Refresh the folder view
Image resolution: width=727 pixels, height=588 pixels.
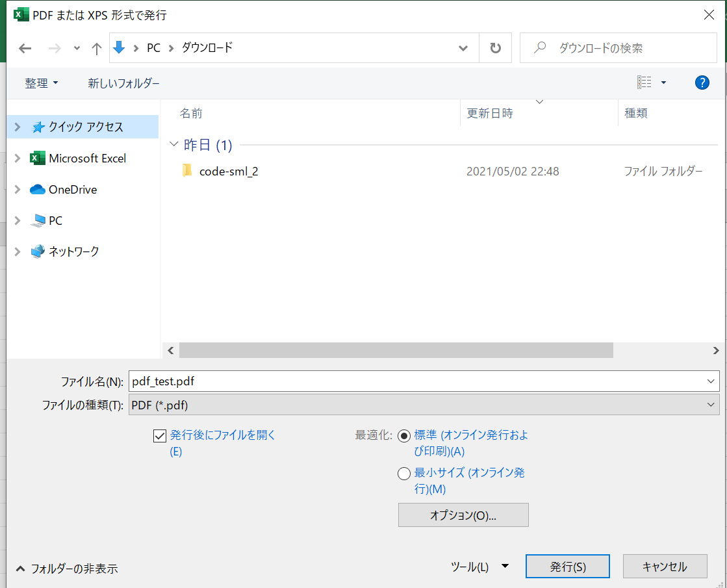point(496,48)
